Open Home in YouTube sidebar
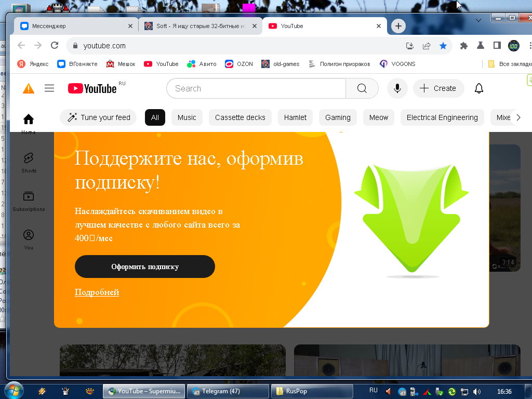532x399 pixels. (x=29, y=124)
